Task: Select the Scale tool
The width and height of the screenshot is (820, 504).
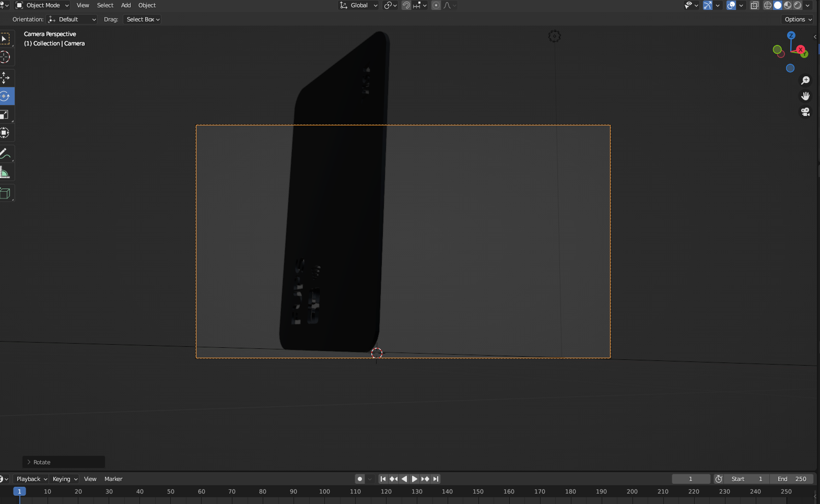Action: (5, 114)
